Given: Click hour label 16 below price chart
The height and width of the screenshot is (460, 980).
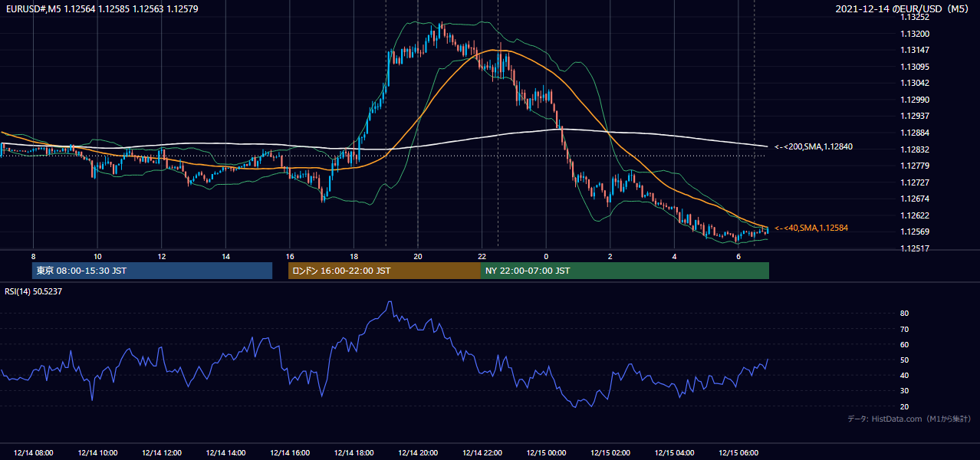Looking at the screenshot, I should tap(290, 256).
